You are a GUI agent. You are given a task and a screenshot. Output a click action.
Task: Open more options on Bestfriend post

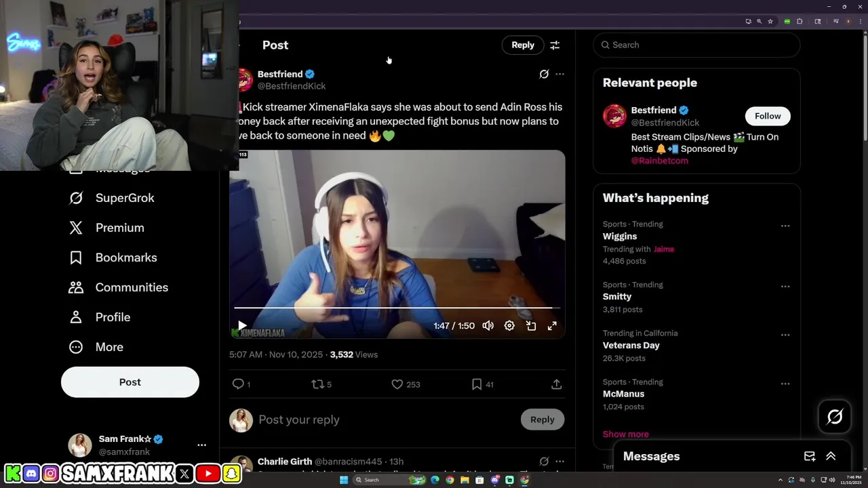tap(559, 74)
